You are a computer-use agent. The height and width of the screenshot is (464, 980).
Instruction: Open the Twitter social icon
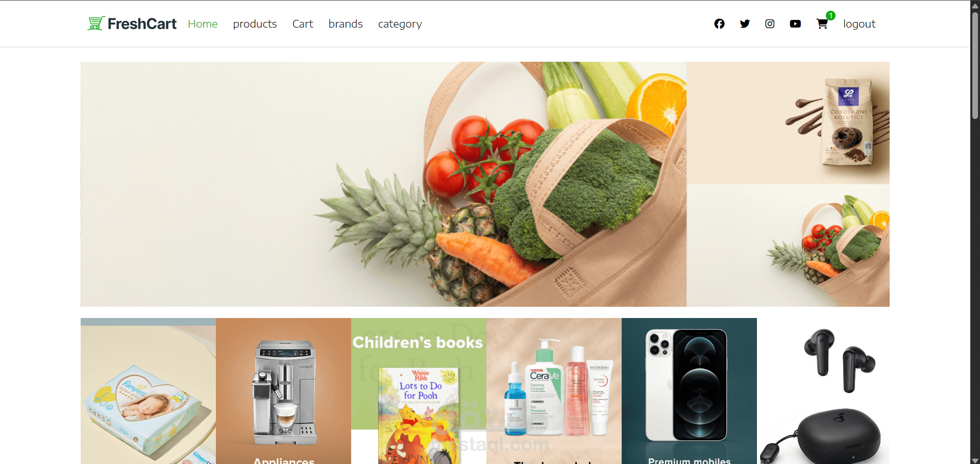point(745,24)
